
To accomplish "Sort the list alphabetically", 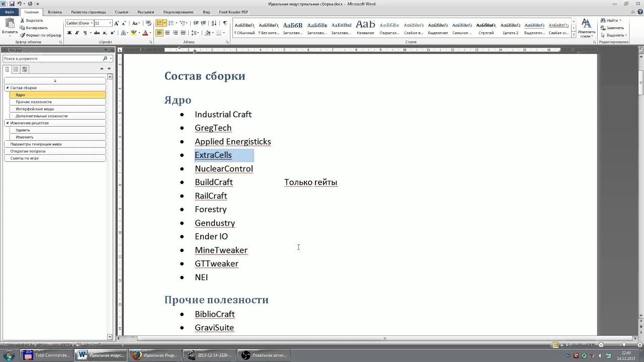I will 214,23.
